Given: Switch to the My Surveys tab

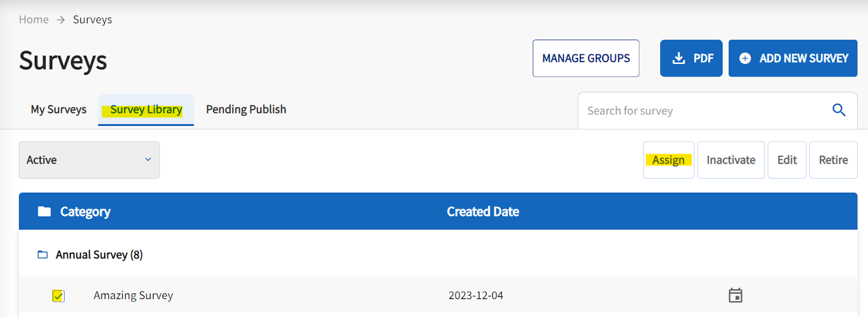Looking at the screenshot, I should 59,110.
